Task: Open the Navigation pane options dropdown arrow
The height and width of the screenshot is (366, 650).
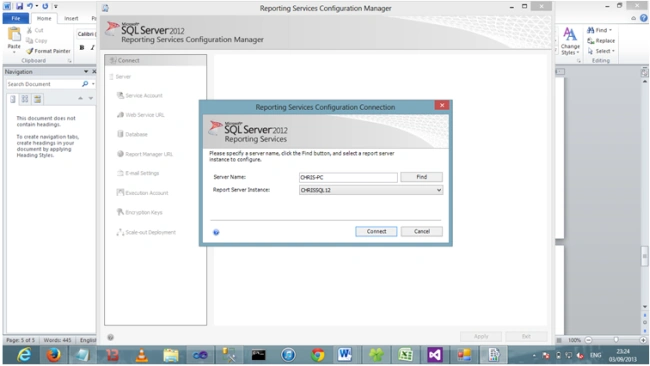Action: pyautogui.click(x=86, y=72)
